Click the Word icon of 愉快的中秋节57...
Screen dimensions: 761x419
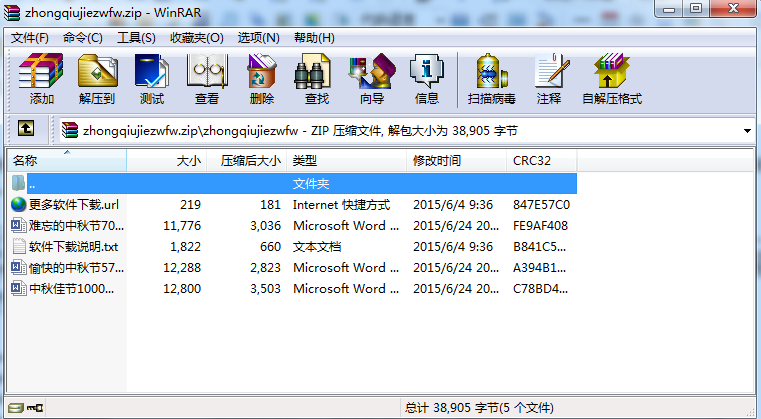[18, 267]
